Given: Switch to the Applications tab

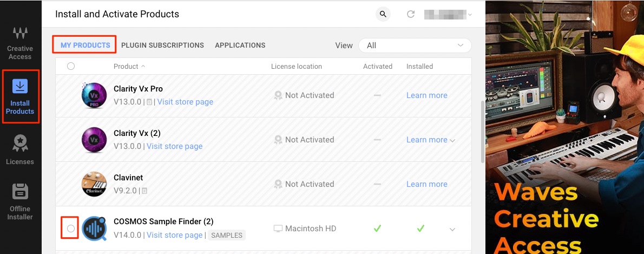Looking at the screenshot, I should (x=240, y=45).
